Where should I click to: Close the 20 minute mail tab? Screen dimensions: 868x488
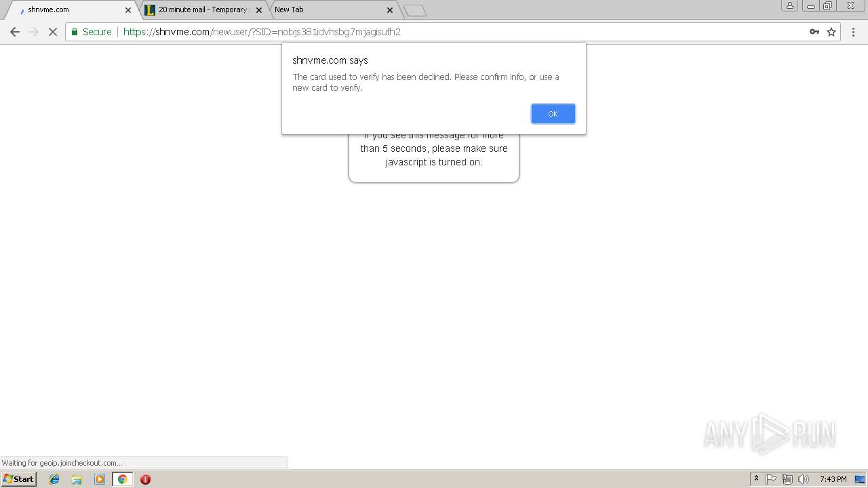258,10
